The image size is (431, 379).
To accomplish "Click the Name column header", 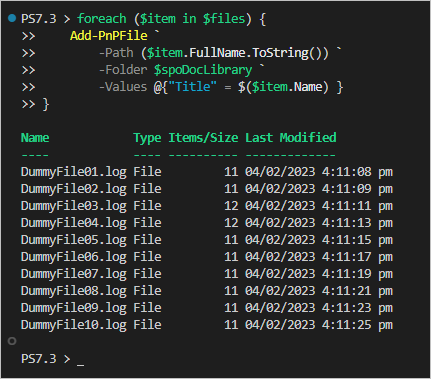I will pos(35,138).
